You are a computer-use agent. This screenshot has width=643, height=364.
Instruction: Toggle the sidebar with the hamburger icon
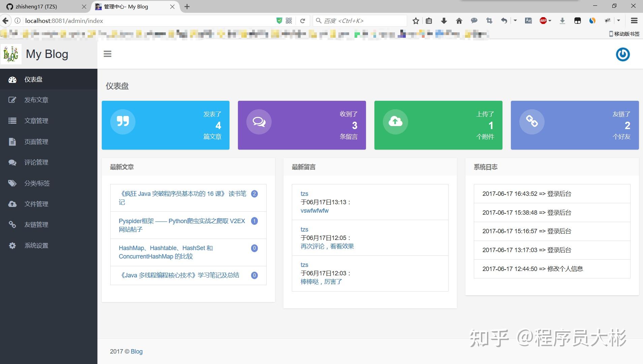click(x=107, y=54)
